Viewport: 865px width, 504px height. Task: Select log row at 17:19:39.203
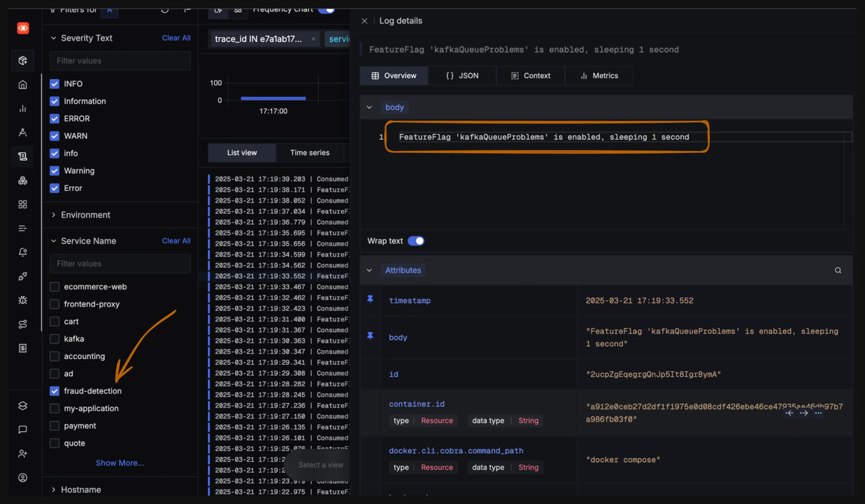pyautogui.click(x=279, y=179)
